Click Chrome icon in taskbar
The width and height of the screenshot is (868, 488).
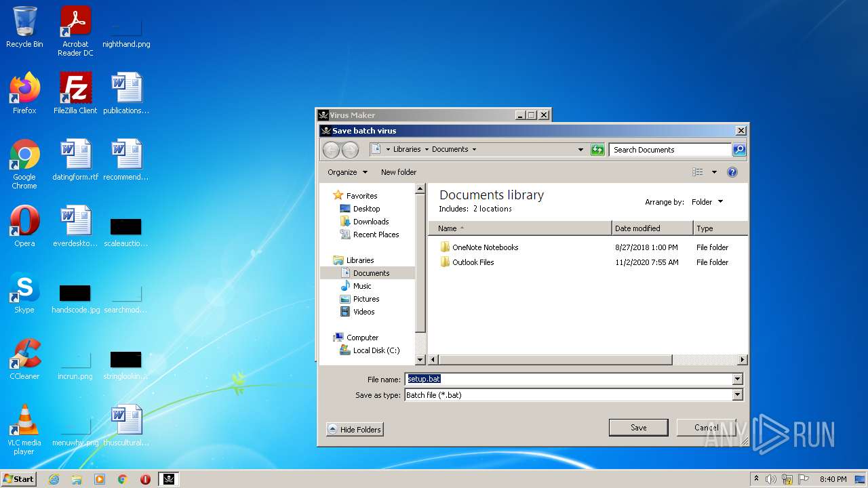point(123,479)
